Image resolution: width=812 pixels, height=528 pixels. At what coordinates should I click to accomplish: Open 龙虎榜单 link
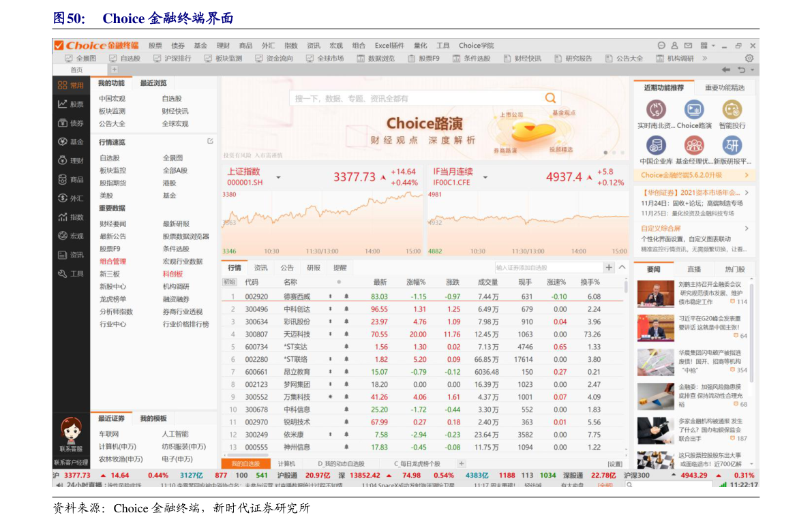tap(113, 299)
